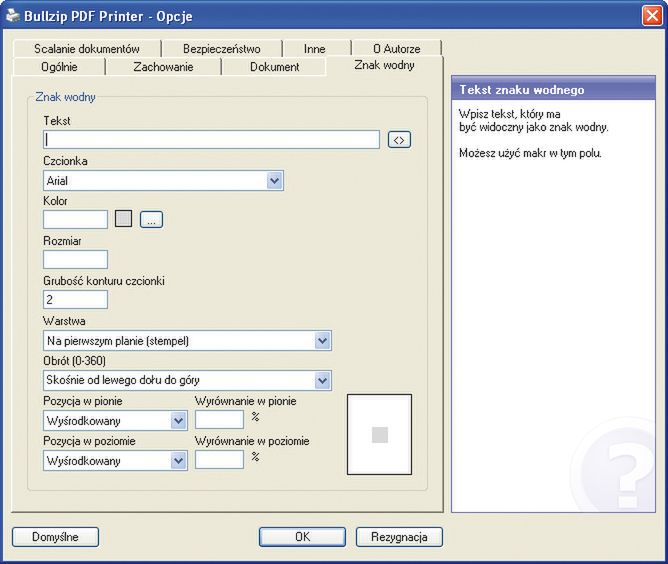Confirm with the OK button
Screen dimensions: 668x564
302,537
